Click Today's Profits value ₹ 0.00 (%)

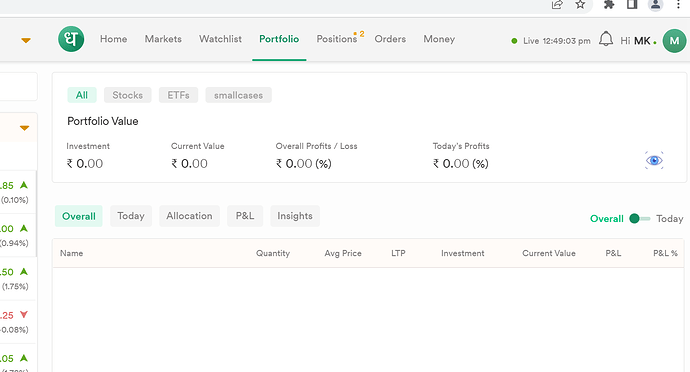[x=461, y=164]
